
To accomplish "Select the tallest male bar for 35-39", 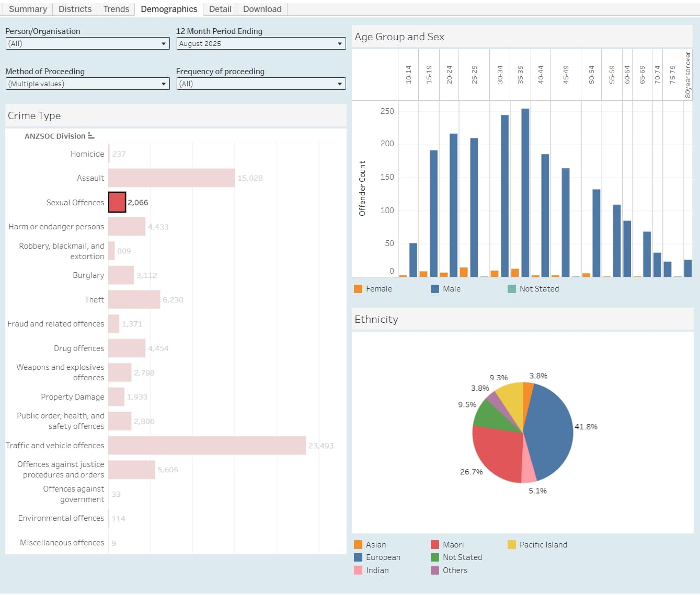I will 525,192.
